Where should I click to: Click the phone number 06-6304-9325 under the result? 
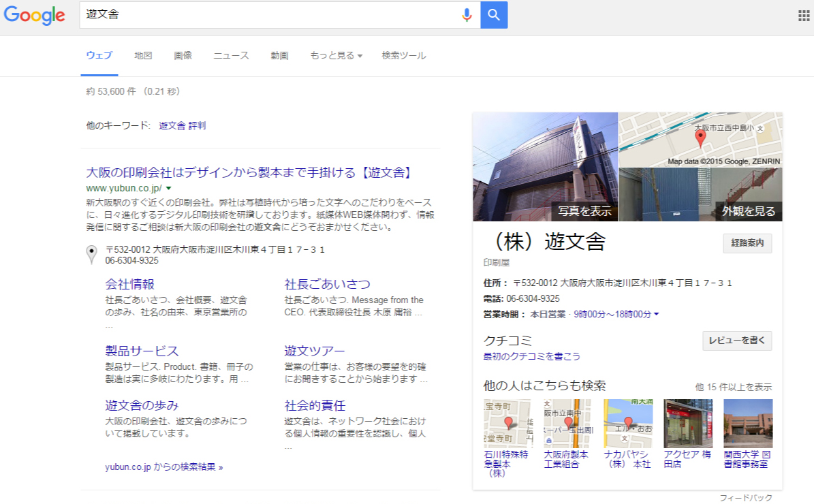pyautogui.click(x=132, y=261)
